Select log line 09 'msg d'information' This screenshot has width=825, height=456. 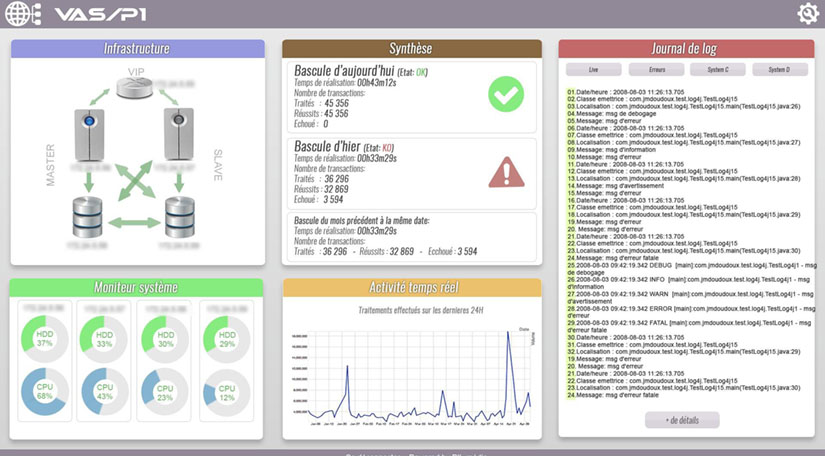pyautogui.click(x=611, y=149)
